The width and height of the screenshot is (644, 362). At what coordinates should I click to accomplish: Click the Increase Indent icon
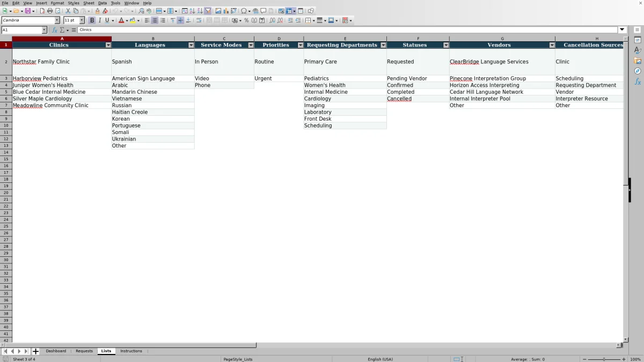[x=290, y=20]
